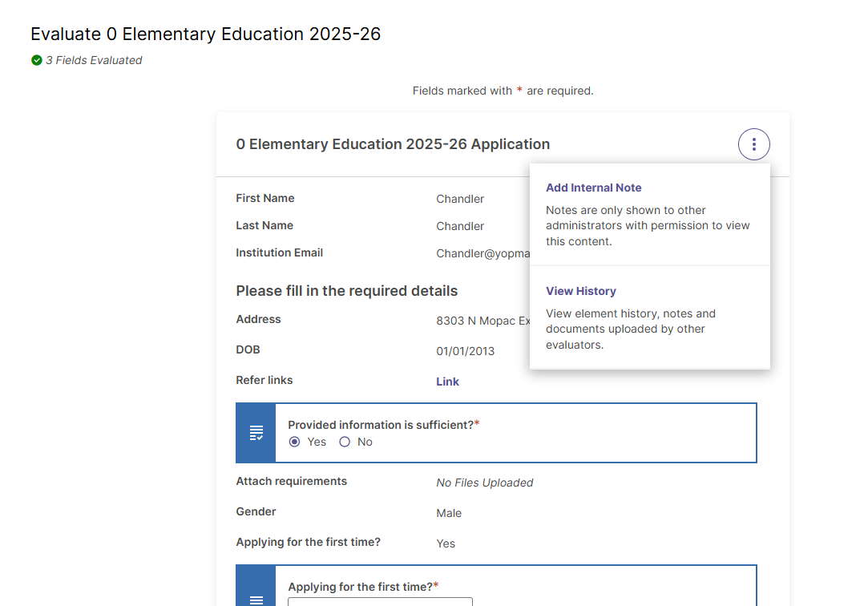The width and height of the screenshot is (868, 606).
Task: Click the page title Evaluate 0 Elementary Education
Action: (205, 34)
